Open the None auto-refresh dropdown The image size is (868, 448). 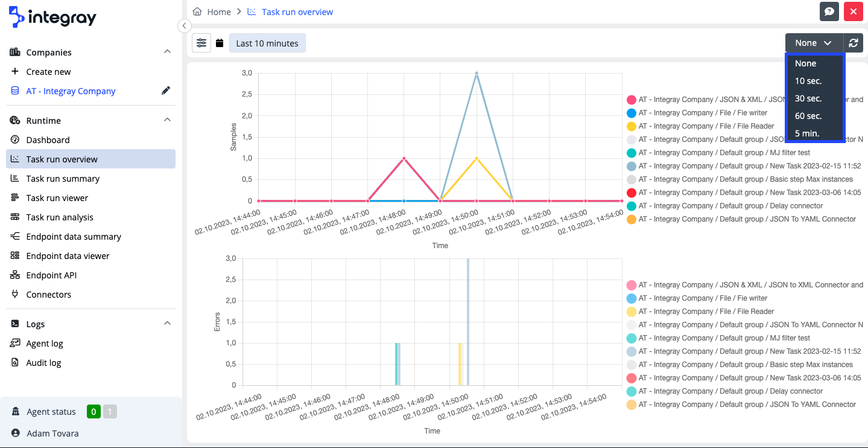(x=813, y=43)
